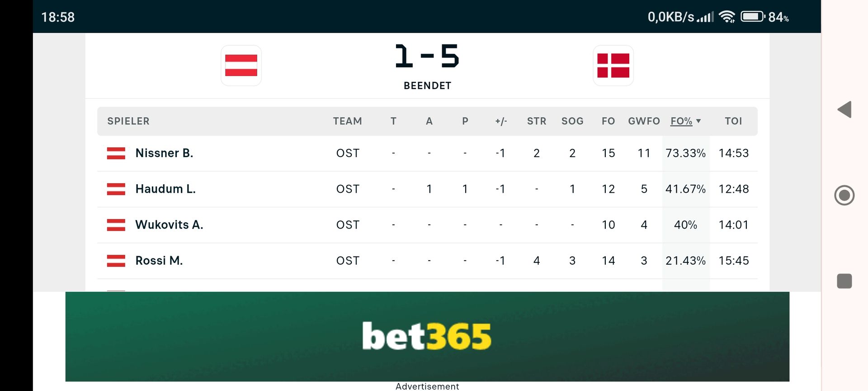The image size is (868, 391).
Task: Tap the Austrian flag beside Nissner B.
Action: pos(116,153)
